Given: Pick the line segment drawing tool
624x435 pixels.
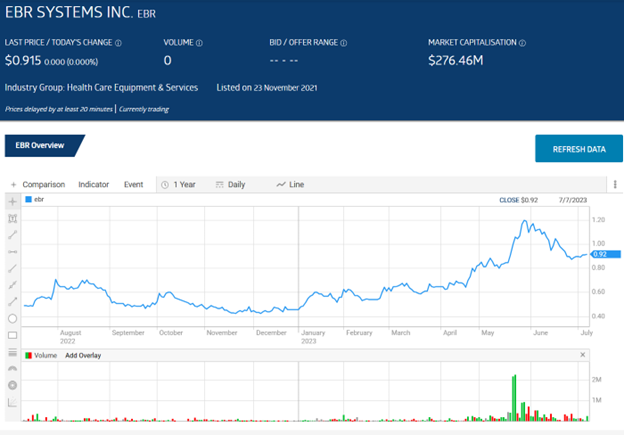Looking at the screenshot, I should (x=13, y=235).
